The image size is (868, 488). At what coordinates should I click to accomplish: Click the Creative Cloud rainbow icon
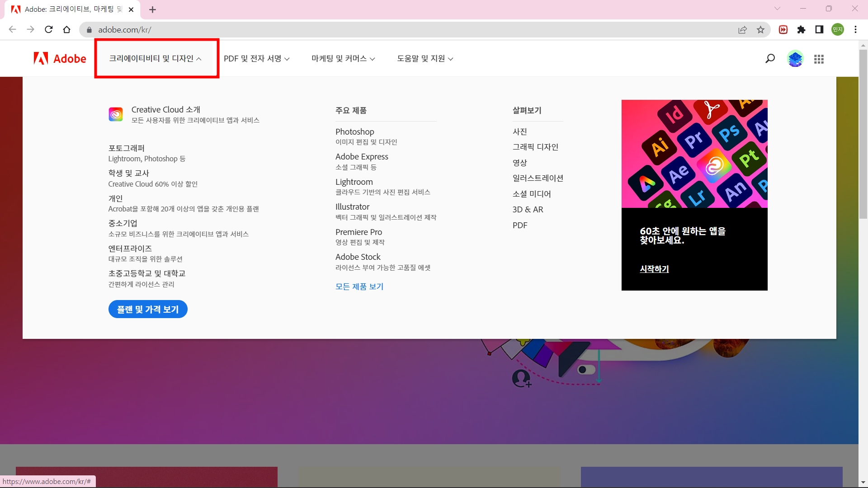116,114
